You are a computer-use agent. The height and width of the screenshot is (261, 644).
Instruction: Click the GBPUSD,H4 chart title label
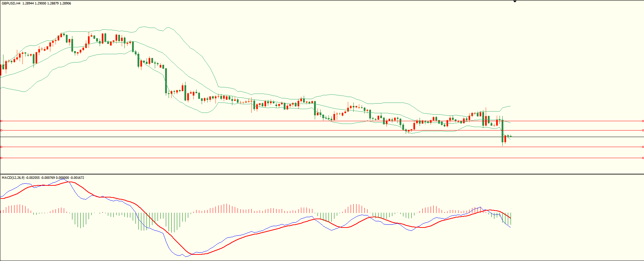tap(11, 3)
